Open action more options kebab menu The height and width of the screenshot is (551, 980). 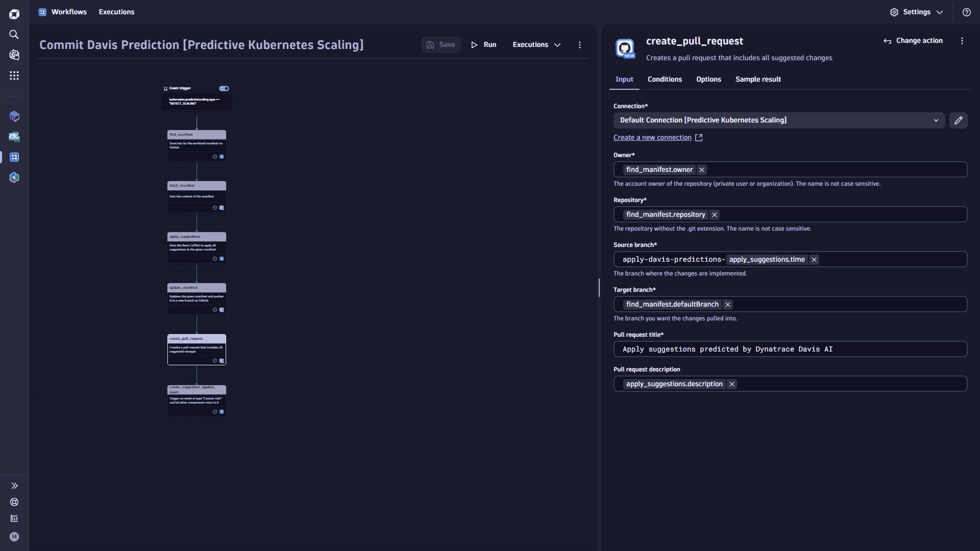pos(962,41)
